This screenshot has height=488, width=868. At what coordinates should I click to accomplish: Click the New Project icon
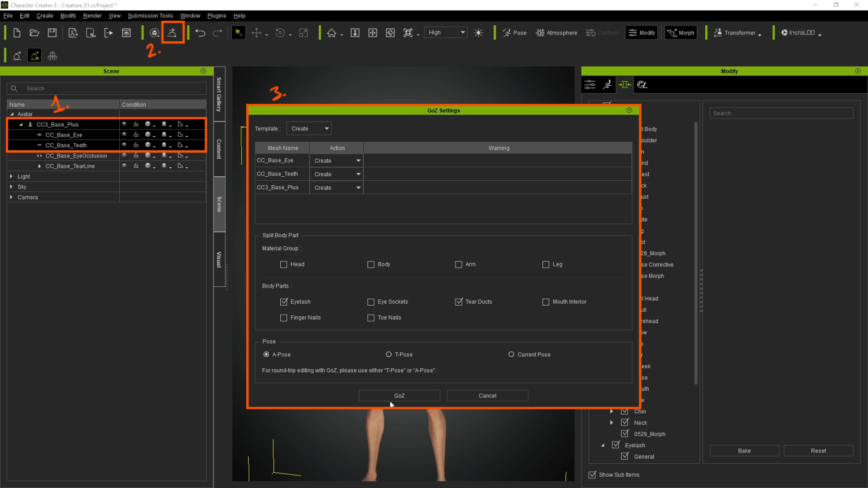pyautogui.click(x=17, y=33)
